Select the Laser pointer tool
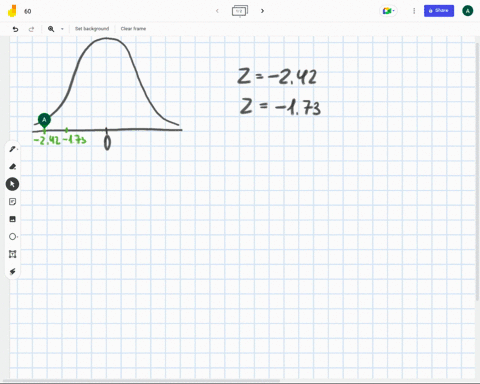This screenshot has width=480, height=384. click(12, 272)
